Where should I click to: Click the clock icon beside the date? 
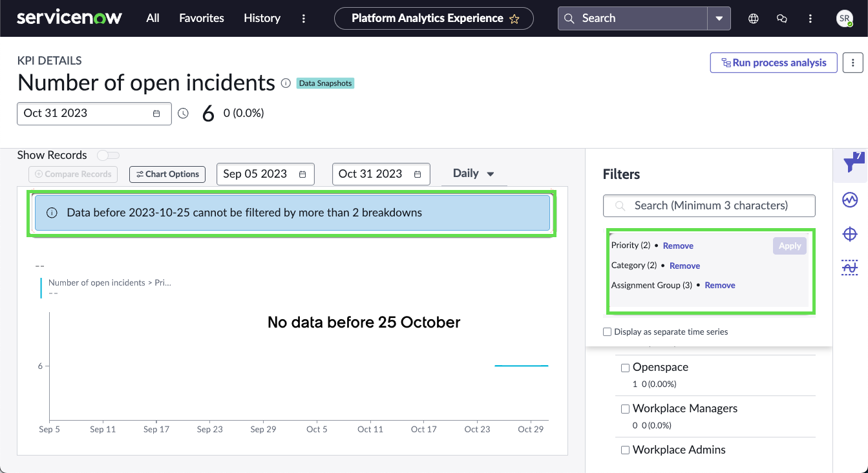click(x=184, y=113)
